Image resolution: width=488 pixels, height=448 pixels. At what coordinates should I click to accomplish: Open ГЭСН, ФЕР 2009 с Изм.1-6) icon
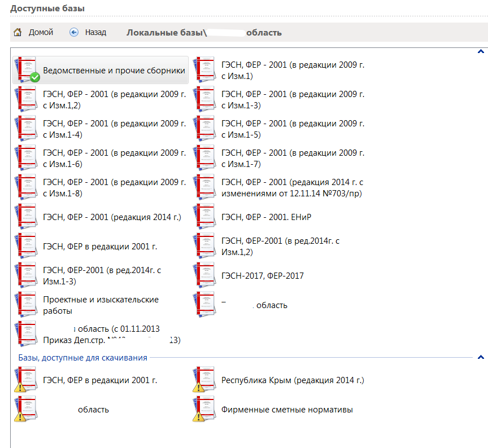(26, 158)
